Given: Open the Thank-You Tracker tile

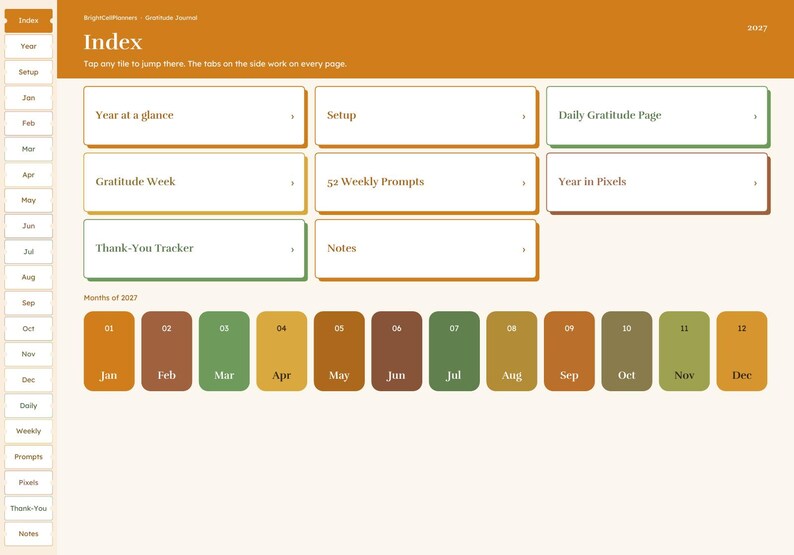Looking at the screenshot, I should (x=194, y=249).
